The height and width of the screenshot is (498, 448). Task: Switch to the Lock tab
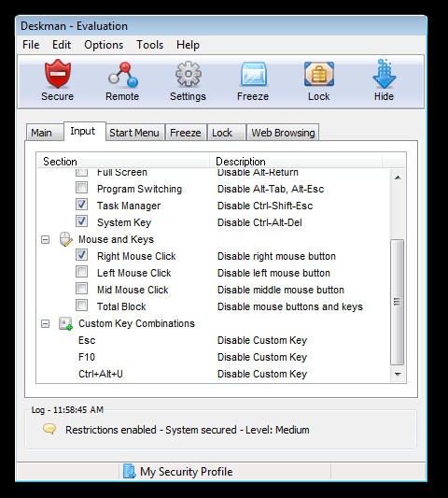click(x=227, y=133)
